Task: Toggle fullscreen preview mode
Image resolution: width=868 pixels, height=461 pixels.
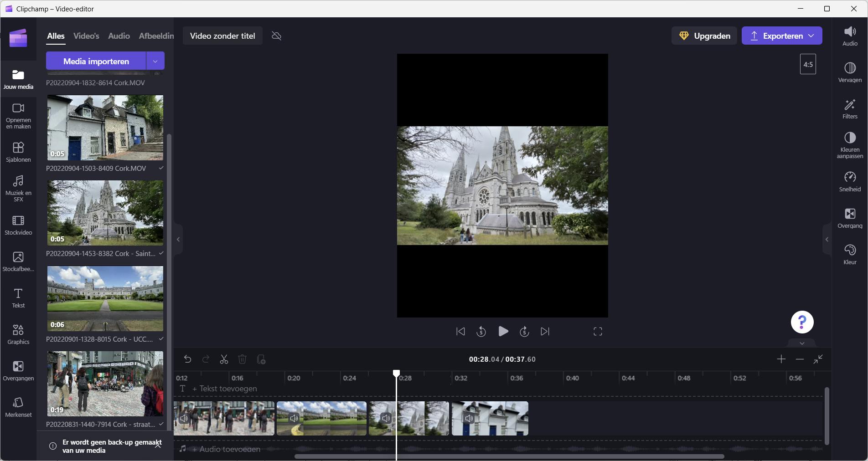Action: click(598, 332)
